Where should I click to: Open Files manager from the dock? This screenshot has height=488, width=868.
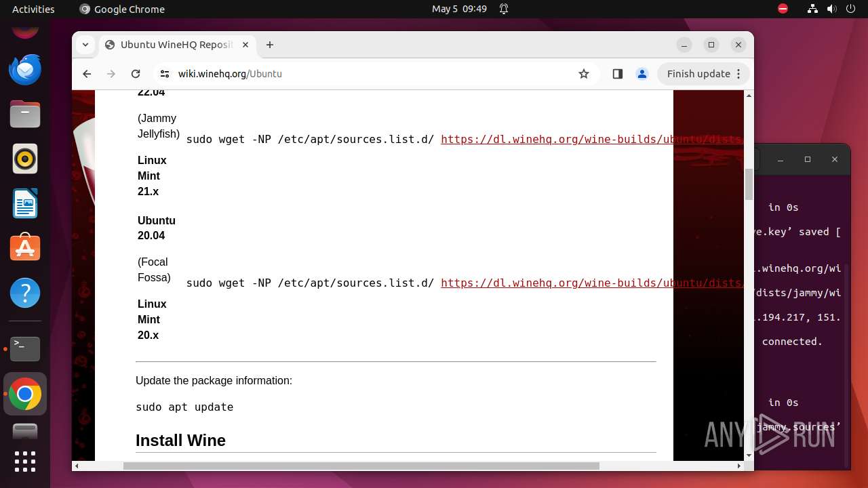point(25,114)
